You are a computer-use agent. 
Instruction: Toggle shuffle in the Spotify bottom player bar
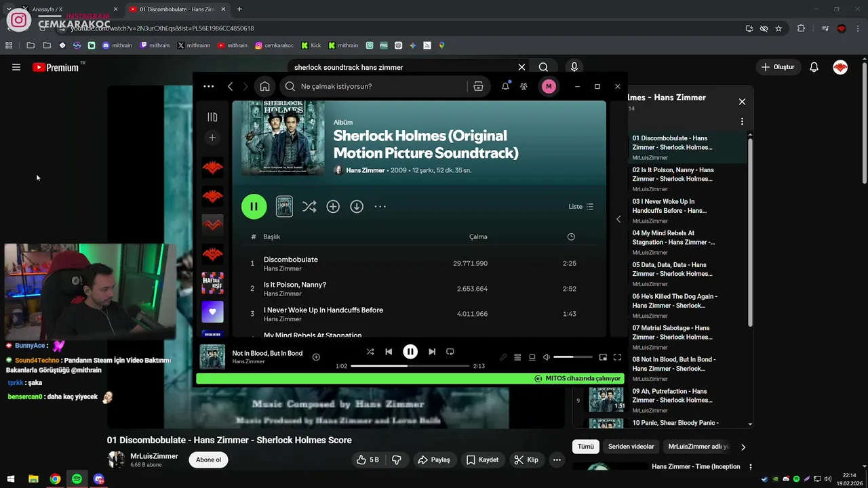pos(370,352)
